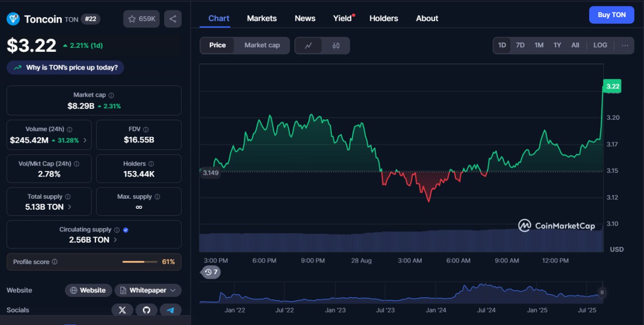Open the FDV info icon
Image resolution: width=644 pixels, height=325 pixels.
pyautogui.click(x=146, y=129)
